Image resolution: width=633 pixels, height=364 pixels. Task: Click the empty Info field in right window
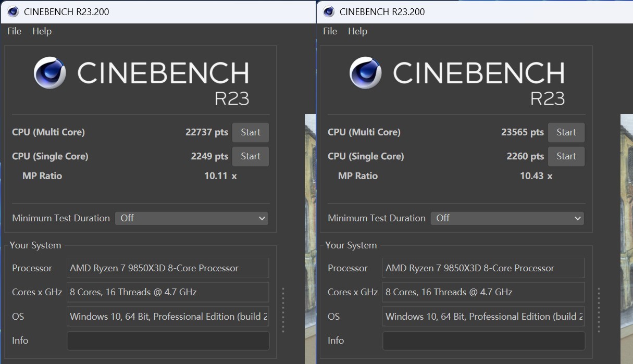coord(483,341)
